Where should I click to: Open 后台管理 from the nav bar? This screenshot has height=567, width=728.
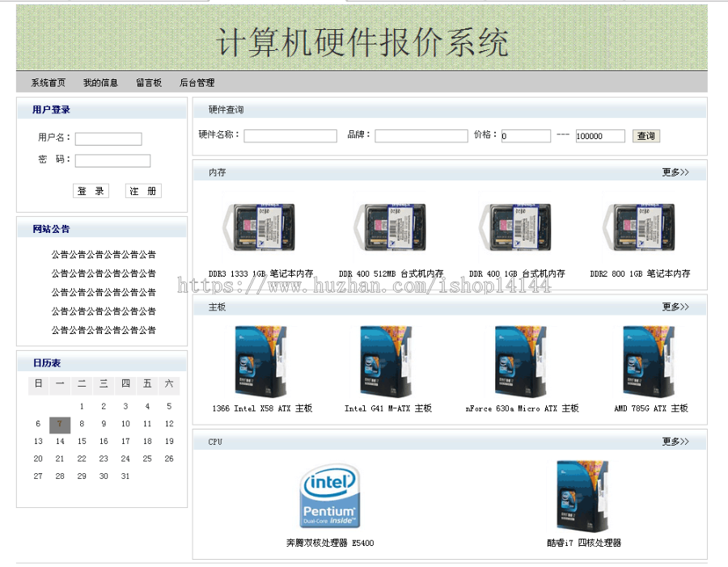tap(197, 83)
